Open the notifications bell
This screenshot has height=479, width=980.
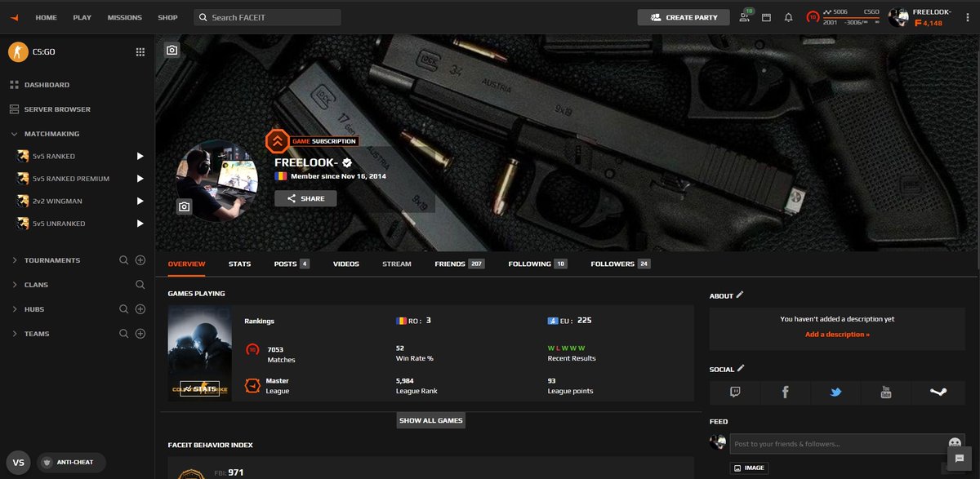tap(788, 17)
